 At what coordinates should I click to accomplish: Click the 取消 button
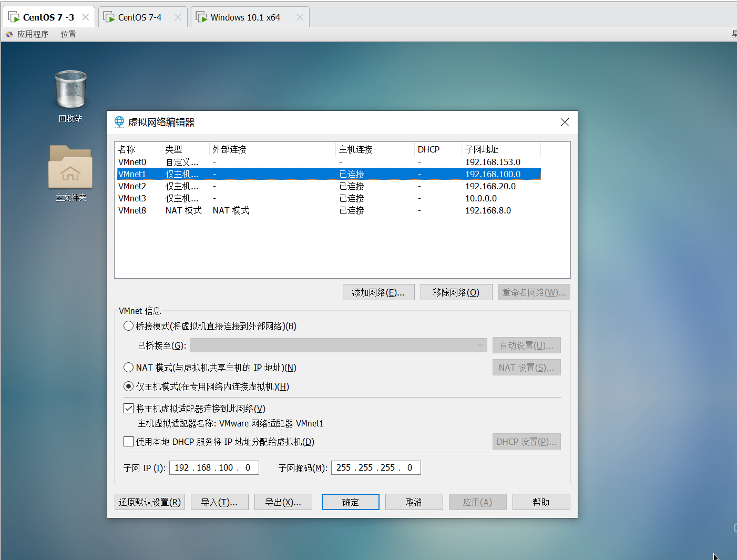pyautogui.click(x=414, y=502)
